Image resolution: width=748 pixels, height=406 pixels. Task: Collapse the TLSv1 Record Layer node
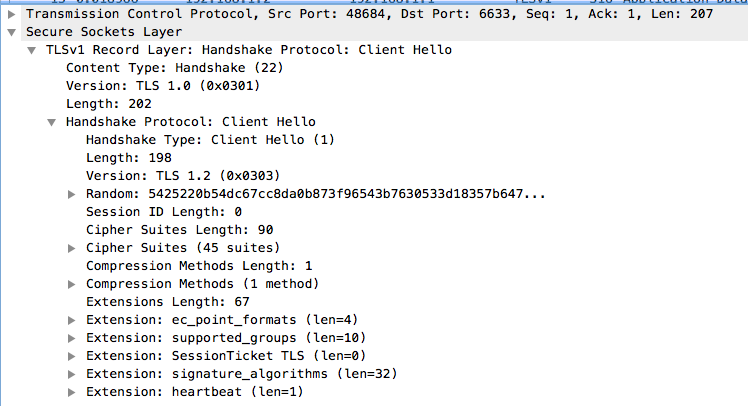click(x=32, y=50)
